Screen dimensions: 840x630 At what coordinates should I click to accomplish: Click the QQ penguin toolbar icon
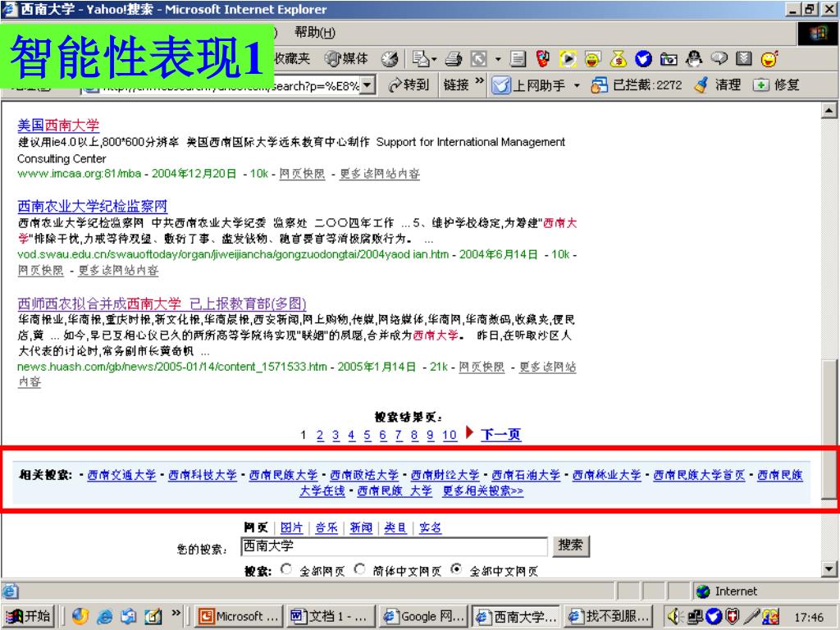(693, 59)
